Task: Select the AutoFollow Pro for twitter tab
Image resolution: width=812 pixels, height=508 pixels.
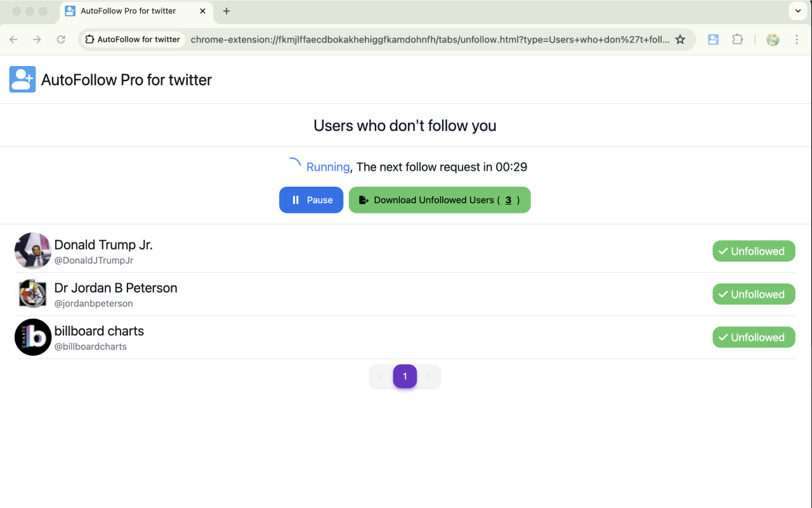Action: [x=136, y=11]
